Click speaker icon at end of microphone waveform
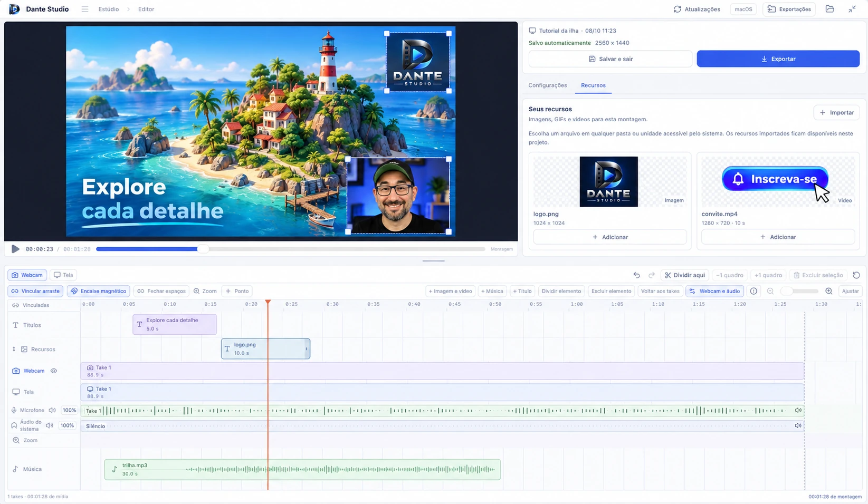 coord(798,410)
